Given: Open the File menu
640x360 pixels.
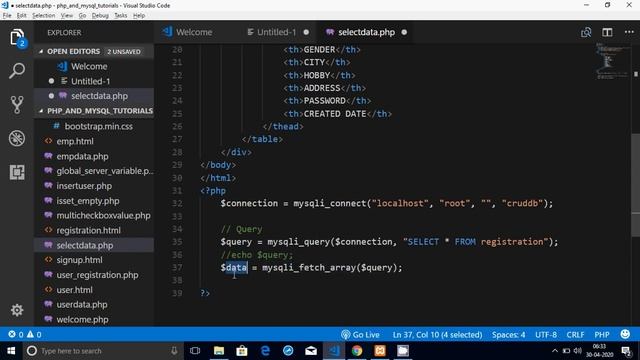Looking at the screenshot, I should coord(7,16).
